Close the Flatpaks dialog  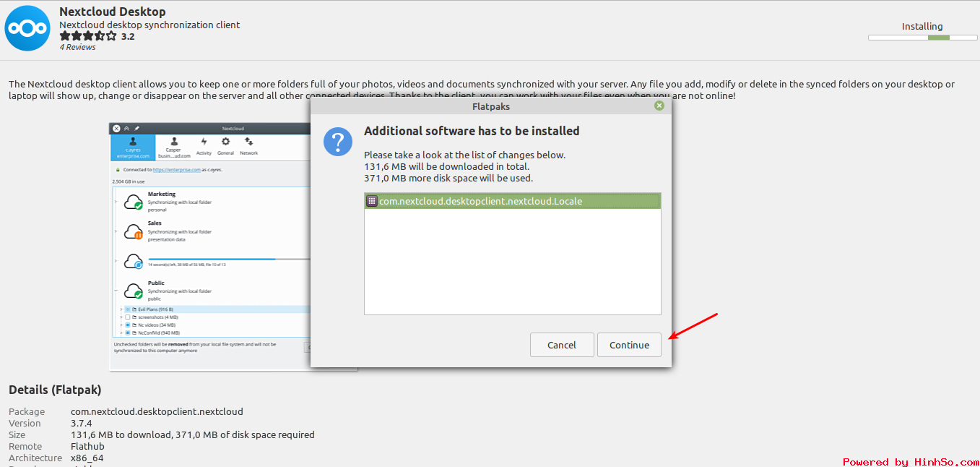[659, 106]
